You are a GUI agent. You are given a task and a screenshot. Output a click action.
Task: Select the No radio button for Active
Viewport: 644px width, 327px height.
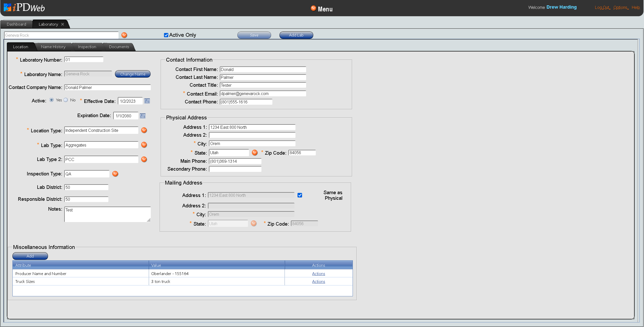[x=66, y=100]
